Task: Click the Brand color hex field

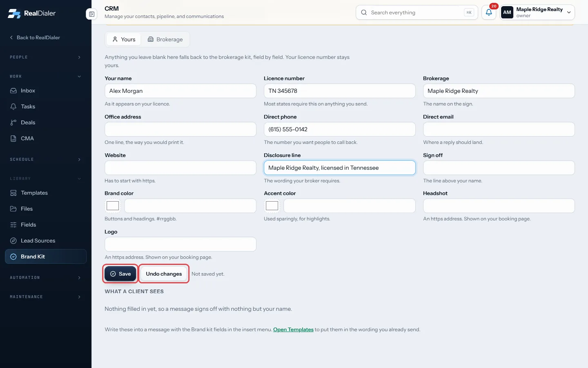Action: click(x=190, y=206)
